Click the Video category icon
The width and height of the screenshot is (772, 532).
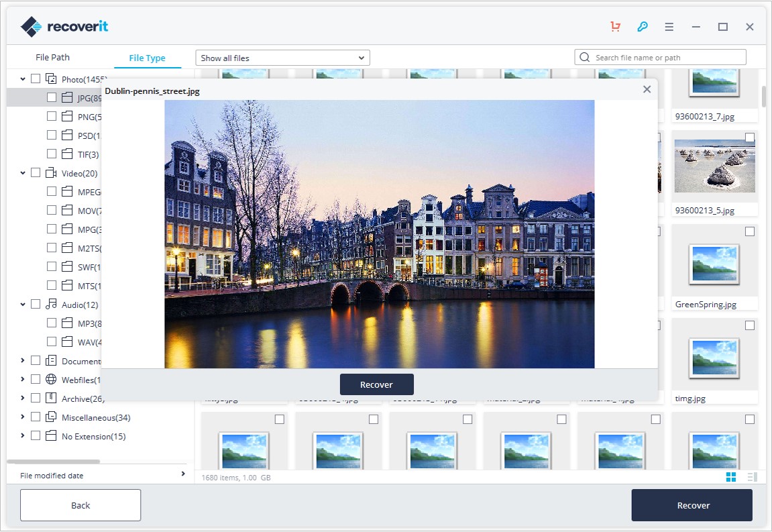[51, 173]
